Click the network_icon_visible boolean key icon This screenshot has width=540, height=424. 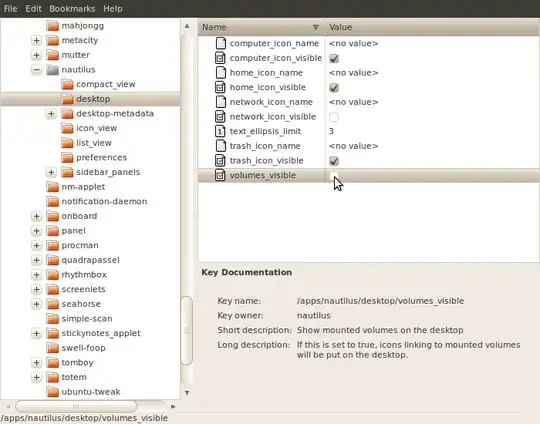(x=220, y=117)
